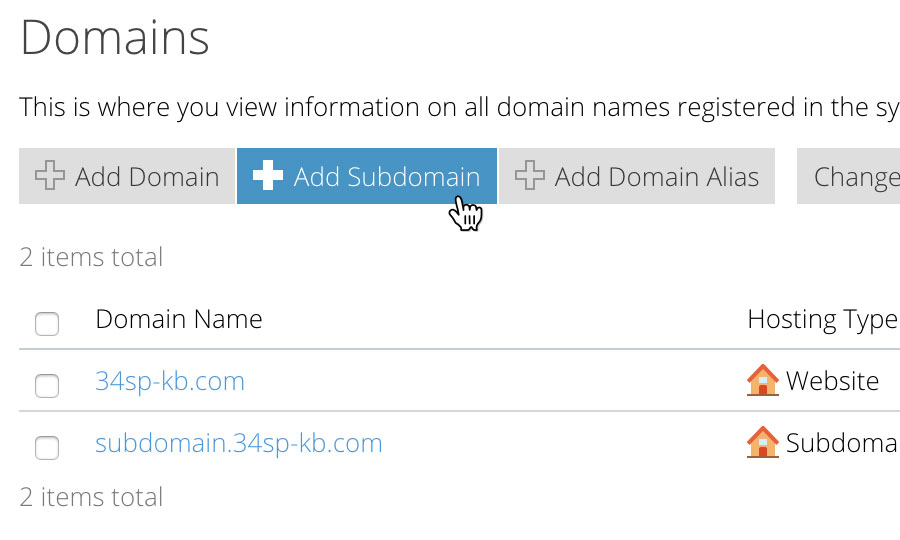
Task: Click the upper '2 items total' label
Action: 91,257
